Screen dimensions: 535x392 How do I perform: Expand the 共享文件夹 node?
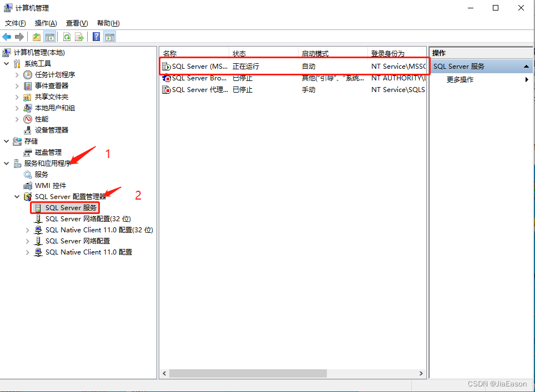tap(17, 97)
